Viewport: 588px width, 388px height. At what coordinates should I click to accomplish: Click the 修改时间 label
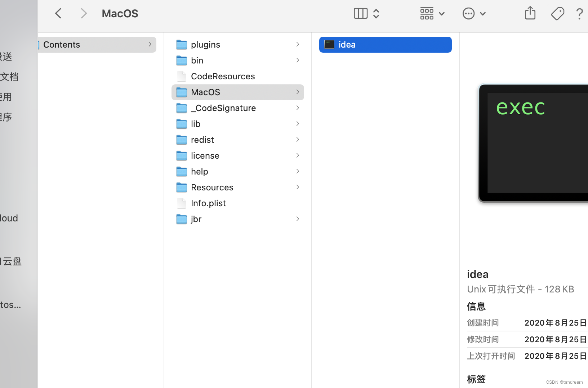pos(483,339)
